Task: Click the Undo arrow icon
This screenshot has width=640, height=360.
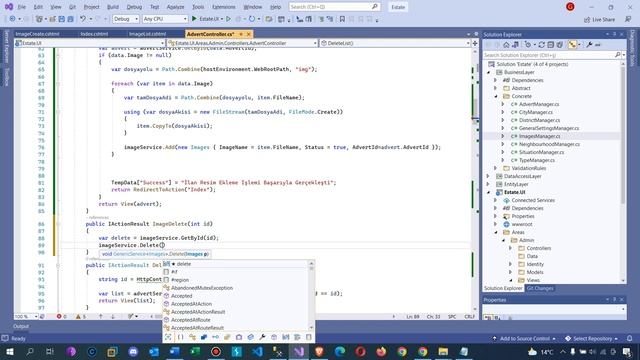Action: click(83, 19)
